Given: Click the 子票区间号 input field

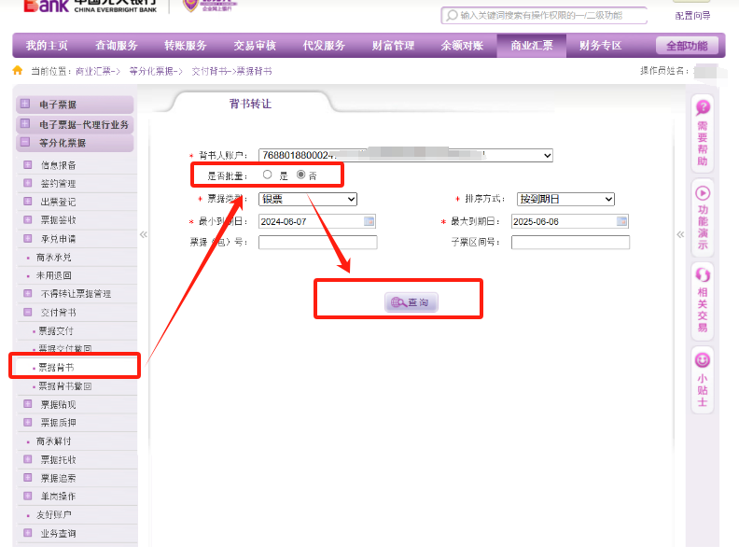Looking at the screenshot, I should coord(570,243).
